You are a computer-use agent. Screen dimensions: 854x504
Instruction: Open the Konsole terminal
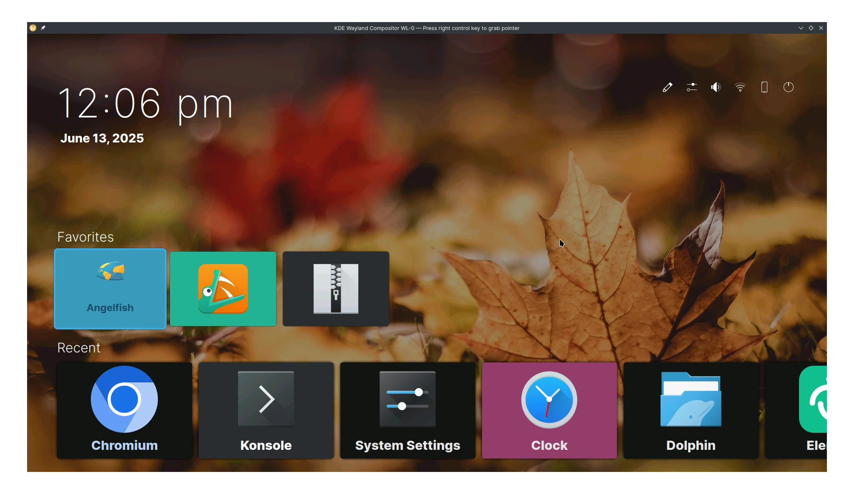[x=265, y=410]
